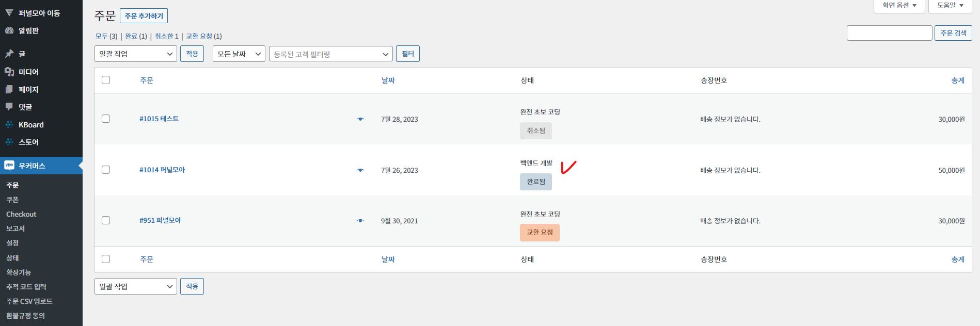The height and width of the screenshot is (326, 980).
Task: Click the KBoard sidebar icon
Action: (9, 124)
